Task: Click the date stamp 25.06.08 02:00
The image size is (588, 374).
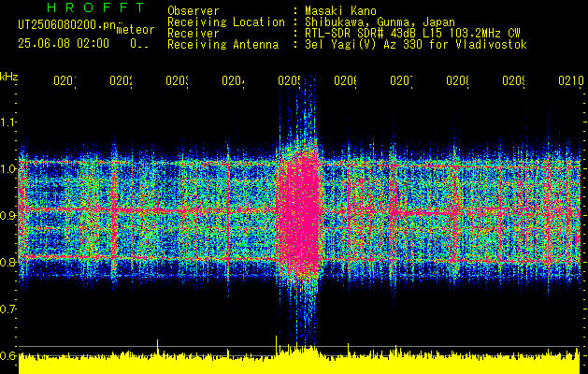Action: [x=64, y=44]
